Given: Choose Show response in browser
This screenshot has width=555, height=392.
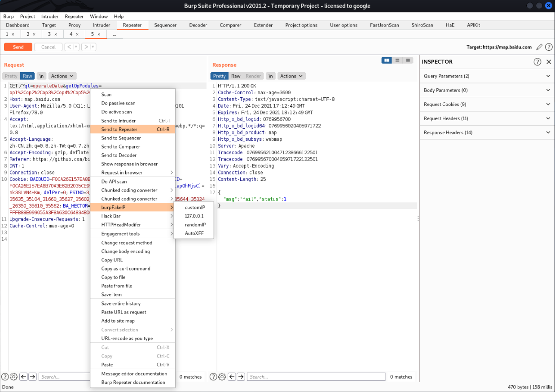Looking at the screenshot, I should click(x=132, y=164).
